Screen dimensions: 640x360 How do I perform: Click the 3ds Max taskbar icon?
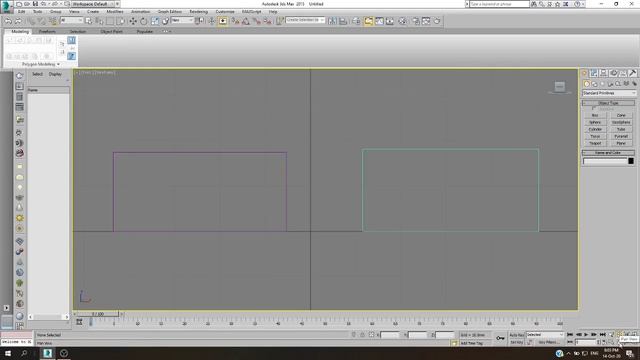point(48,353)
